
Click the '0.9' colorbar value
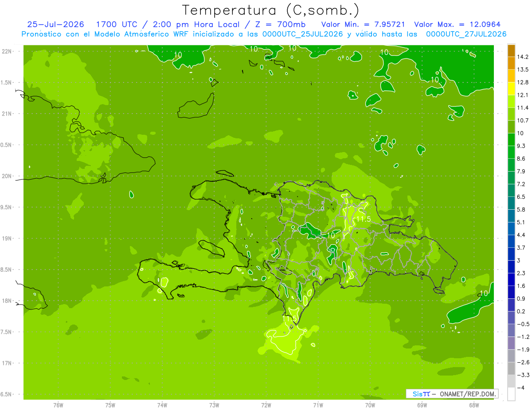click(521, 298)
